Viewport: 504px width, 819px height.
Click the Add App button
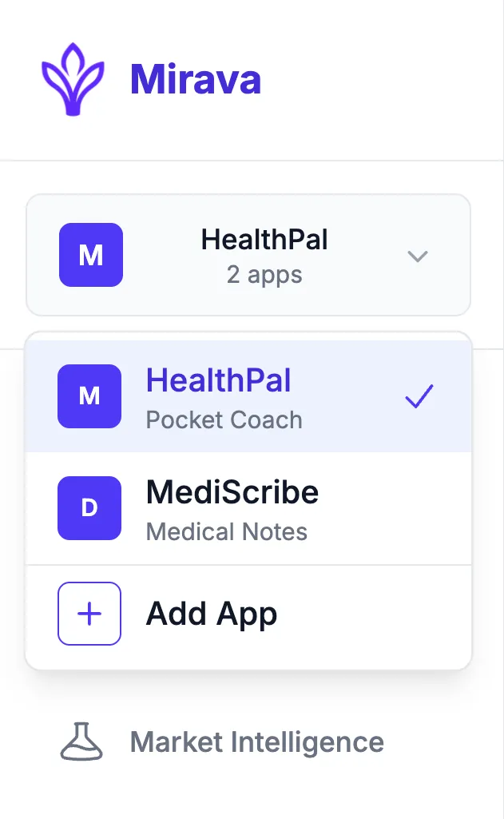click(x=211, y=614)
